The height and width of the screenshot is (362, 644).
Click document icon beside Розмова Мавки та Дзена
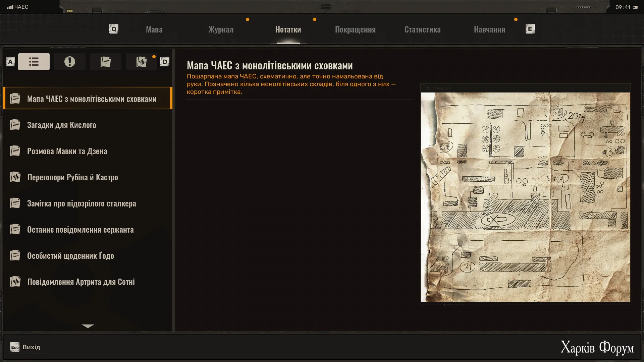tap(15, 151)
